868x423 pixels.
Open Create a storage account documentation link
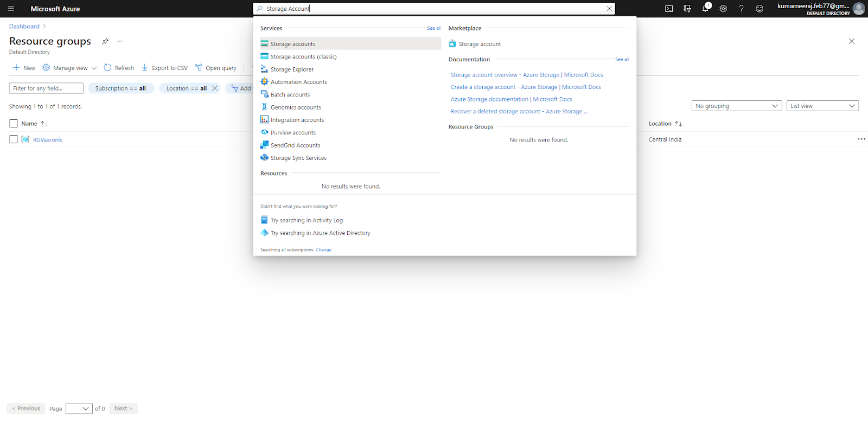tap(525, 87)
